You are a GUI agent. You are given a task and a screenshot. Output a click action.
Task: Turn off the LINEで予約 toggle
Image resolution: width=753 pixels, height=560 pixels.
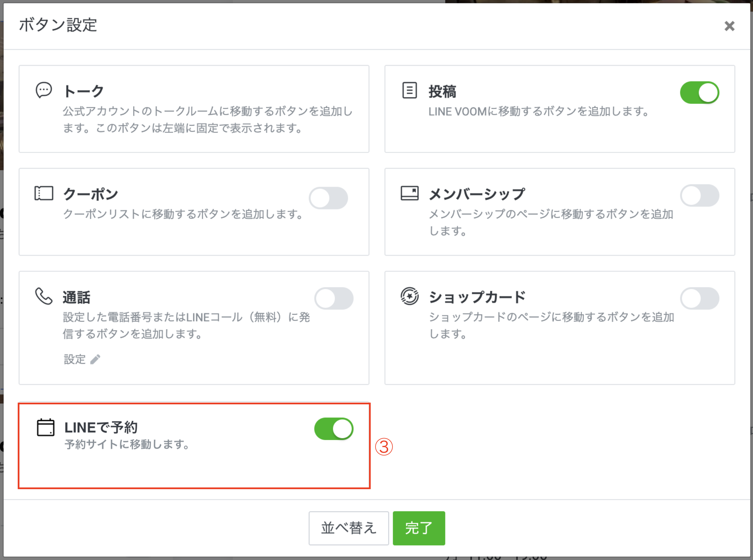coord(333,429)
